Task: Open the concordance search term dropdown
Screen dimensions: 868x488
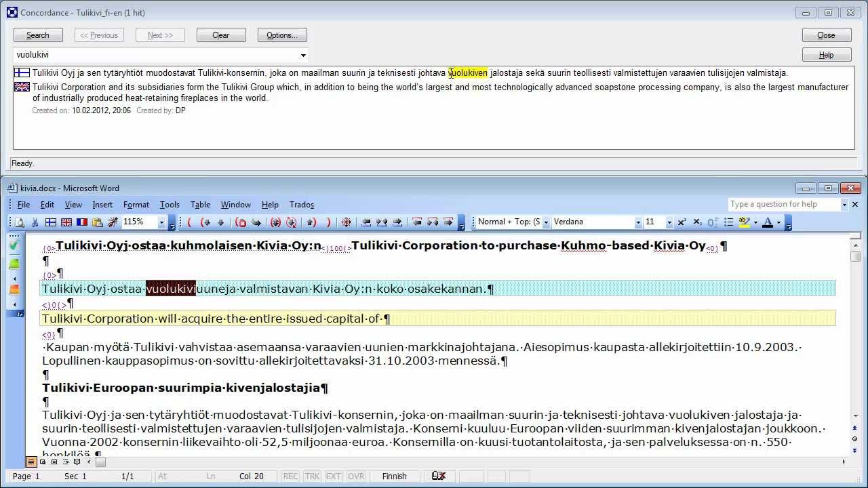Action: coord(303,55)
